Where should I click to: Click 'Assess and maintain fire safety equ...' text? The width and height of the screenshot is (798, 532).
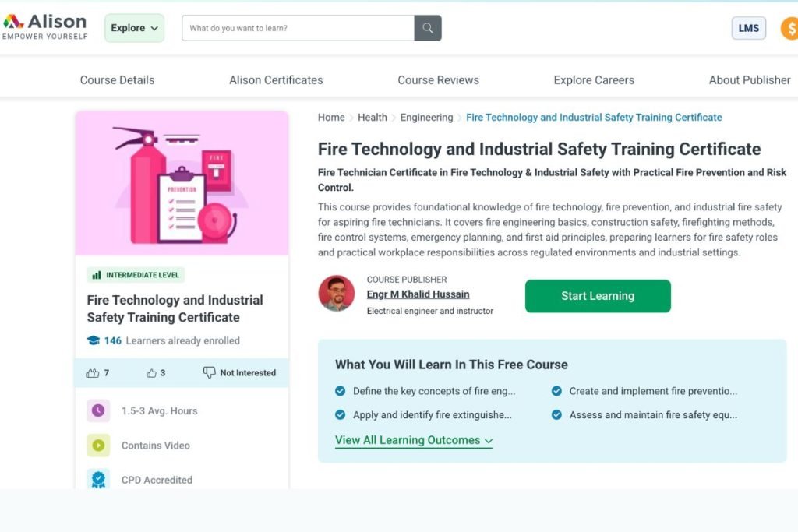coord(654,415)
